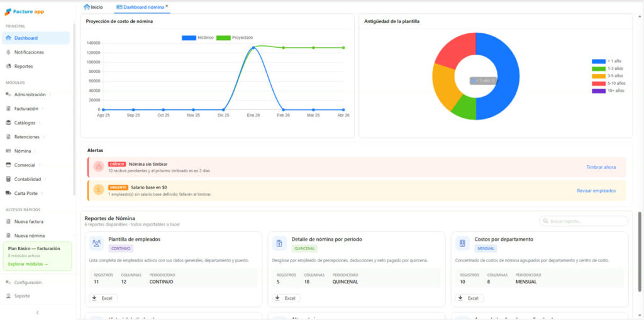Click the Nueva nómina shortcut icon
Image resolution: width=644 pixels, height=320 pixels.
(x=8, y=235)
